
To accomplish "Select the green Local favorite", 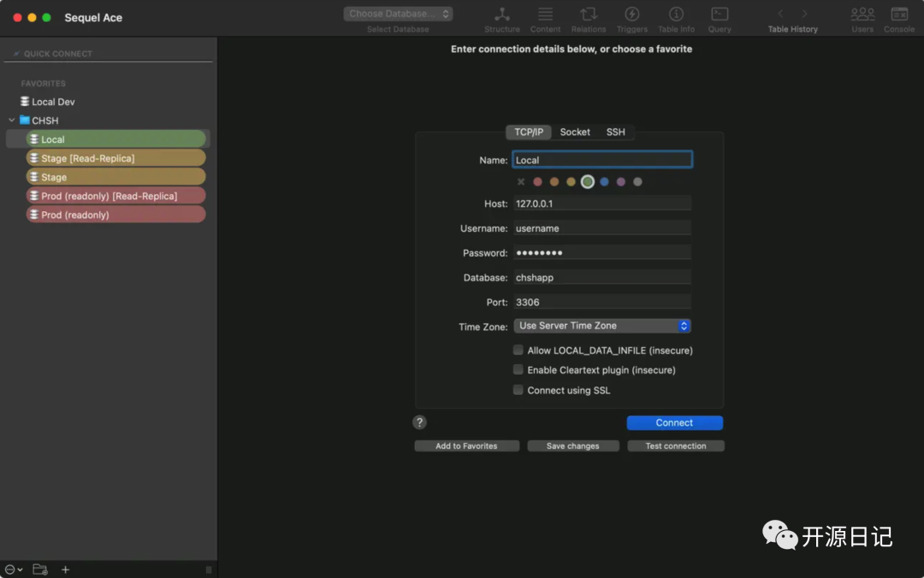I will pos(116,139).
